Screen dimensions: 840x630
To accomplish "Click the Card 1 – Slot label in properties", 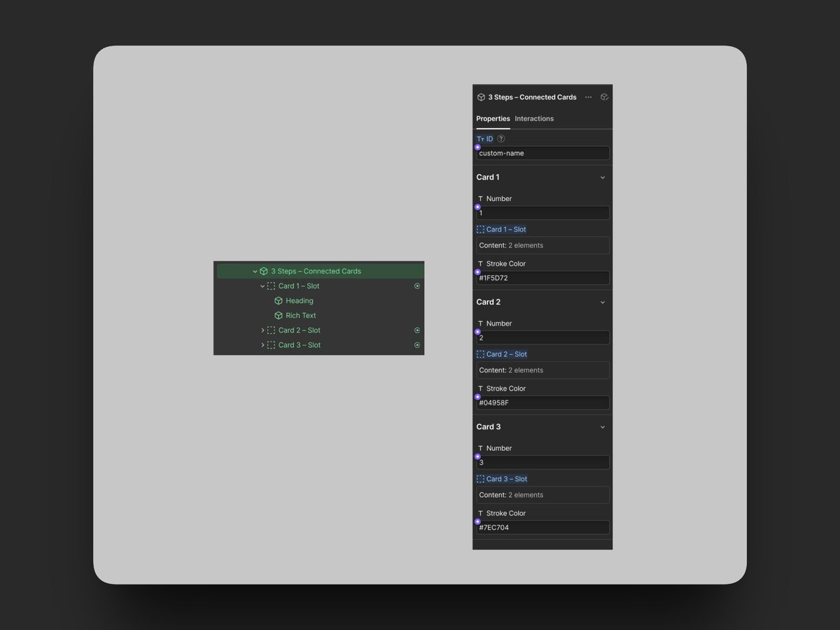I will (506, 229).
